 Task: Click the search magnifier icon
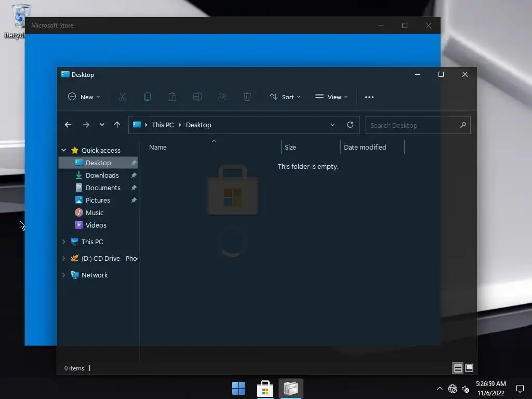pyautogui.click(x=463, y=125)
